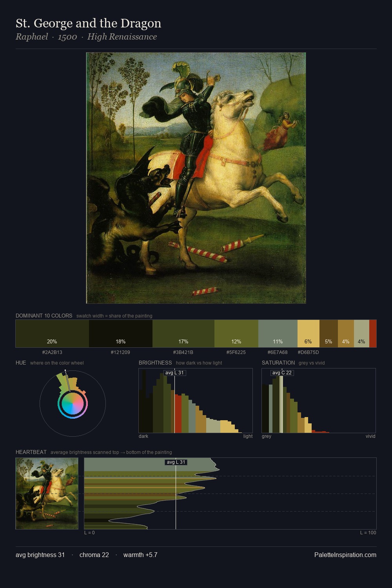Click the rainbow hue color wheel

tap(73, 404)
